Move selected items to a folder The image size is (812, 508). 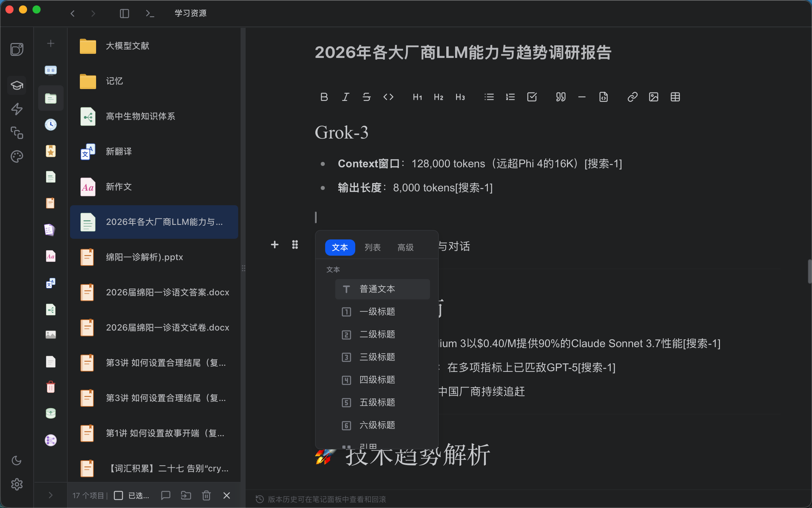tap(186, 495)
